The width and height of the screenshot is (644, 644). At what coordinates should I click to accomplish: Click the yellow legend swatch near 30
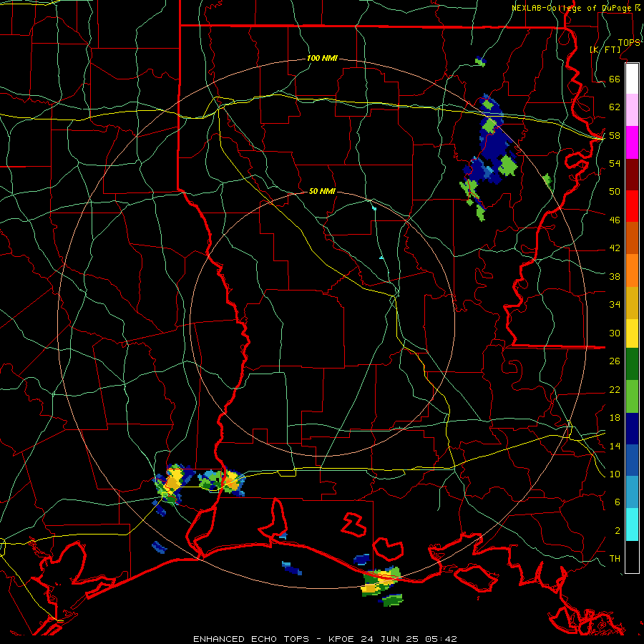pyautogui.click(x=632, y=333)
